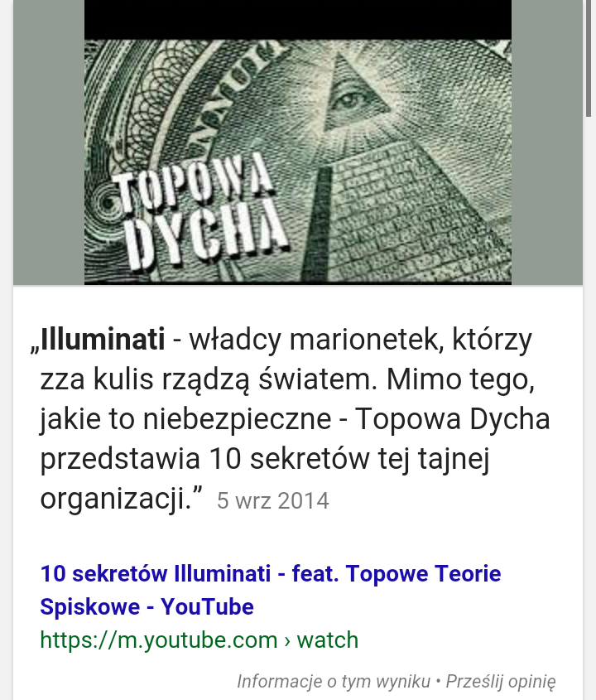The width and height of the screenshot is (596, 700).
Task: Click 'Topowa Dycha' phrase in the snippet
Action: pos(452,419)
